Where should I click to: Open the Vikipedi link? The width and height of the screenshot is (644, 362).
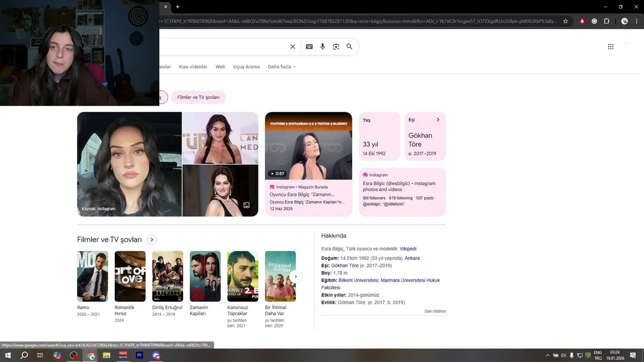(408, 249)
